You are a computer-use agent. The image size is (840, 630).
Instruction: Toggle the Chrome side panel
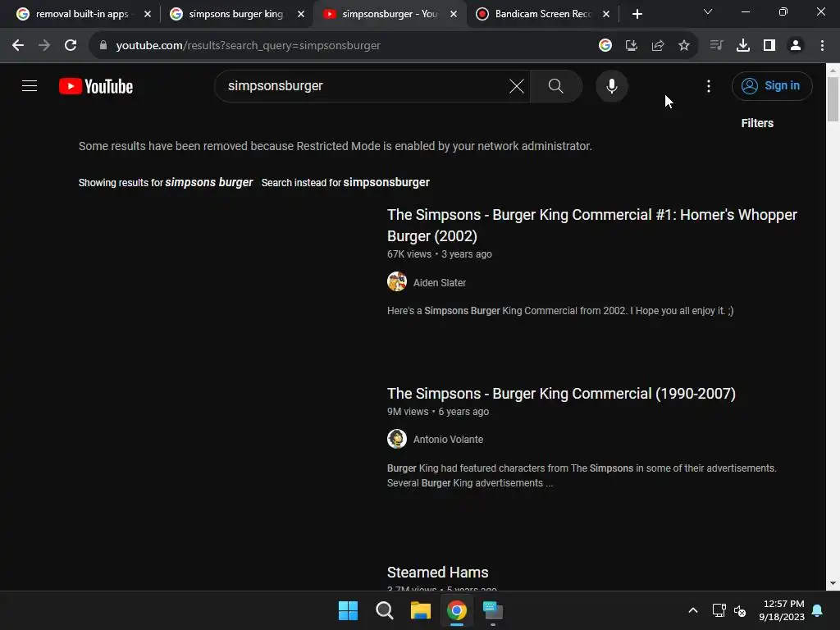click(x=769, y=46)
